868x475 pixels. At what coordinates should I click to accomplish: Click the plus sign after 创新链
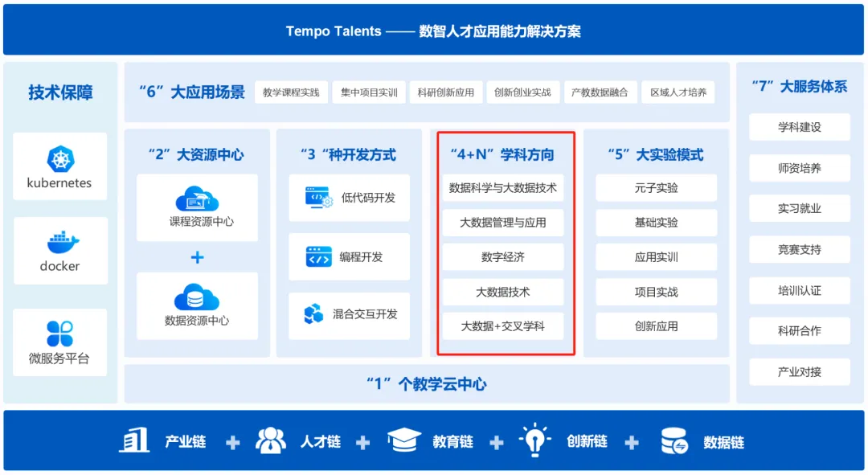(632, 442)
